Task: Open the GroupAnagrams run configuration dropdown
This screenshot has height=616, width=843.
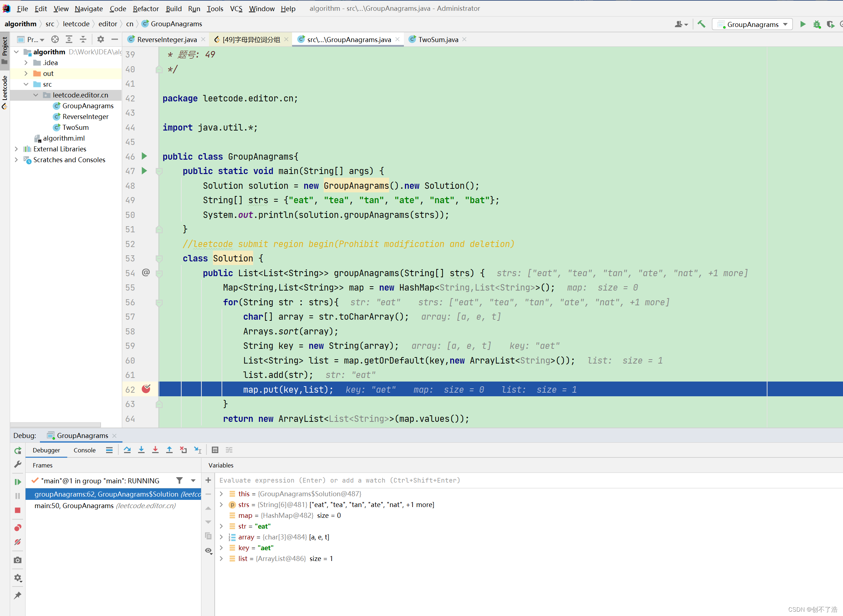Action: point(752,24)
